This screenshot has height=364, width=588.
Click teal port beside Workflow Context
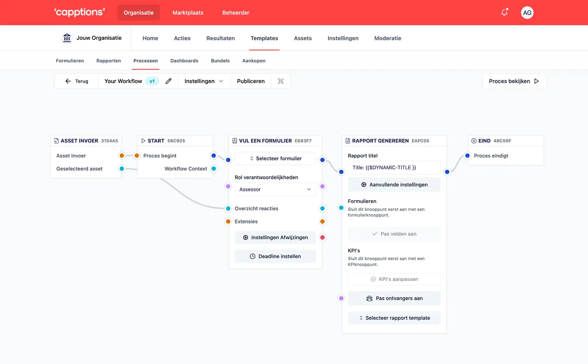[x=214, y=168]
